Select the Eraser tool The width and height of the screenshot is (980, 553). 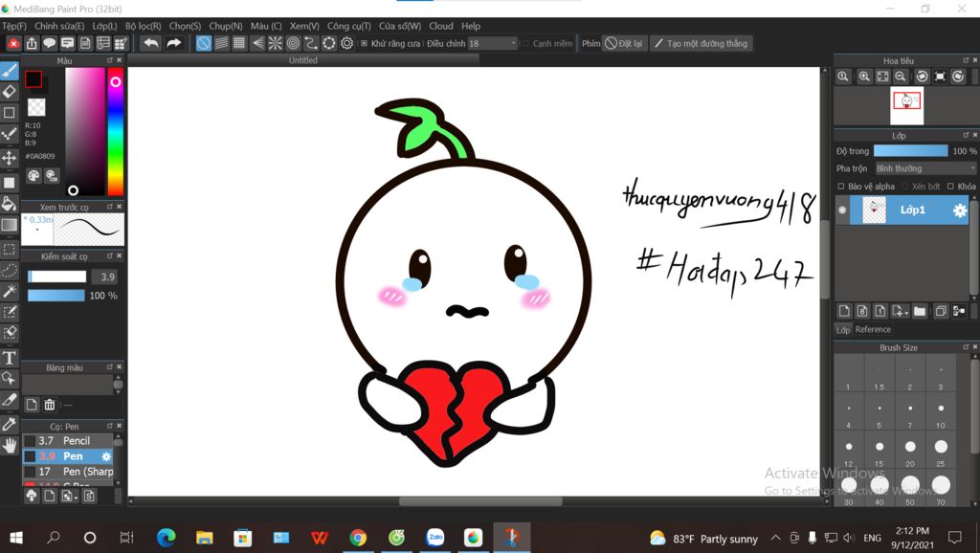click(10, 92)
